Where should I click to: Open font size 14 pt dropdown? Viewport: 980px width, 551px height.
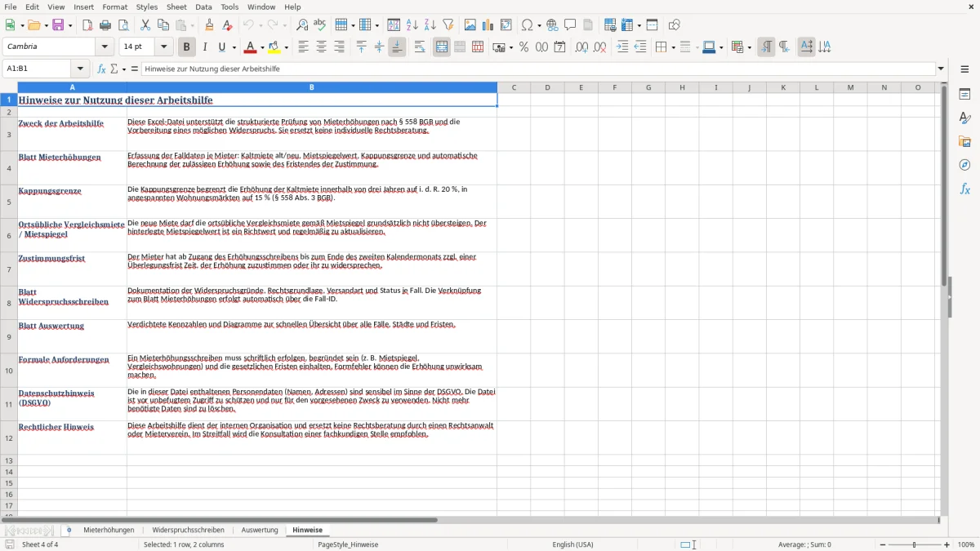point(163,47)
